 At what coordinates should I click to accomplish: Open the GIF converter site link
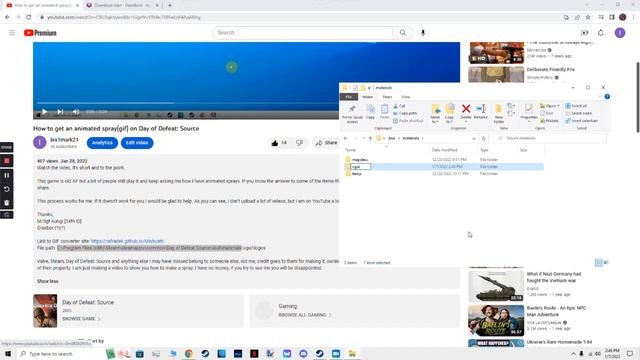[127, 241]
